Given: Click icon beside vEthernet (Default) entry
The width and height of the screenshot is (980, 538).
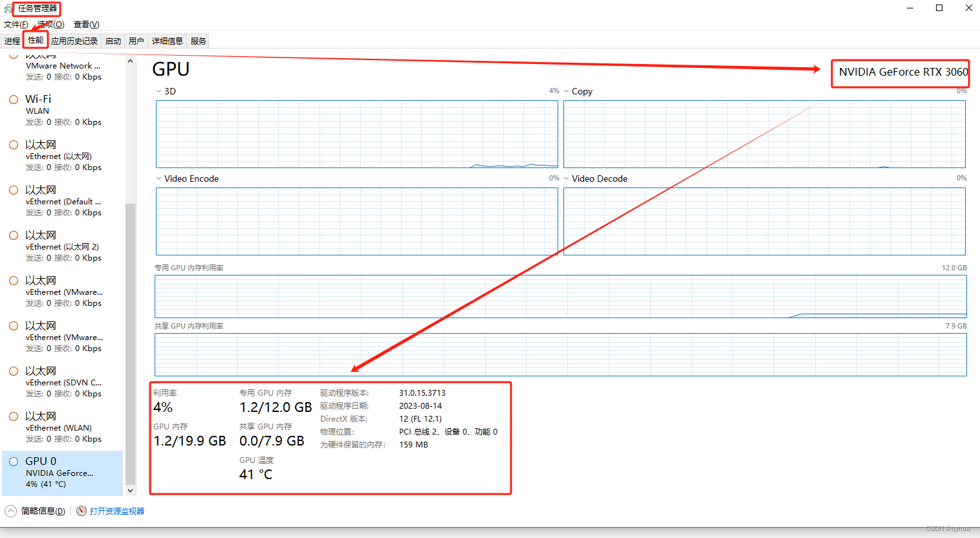Looking at the screenshot, I should pyautogui.click(x=14, y=190).
